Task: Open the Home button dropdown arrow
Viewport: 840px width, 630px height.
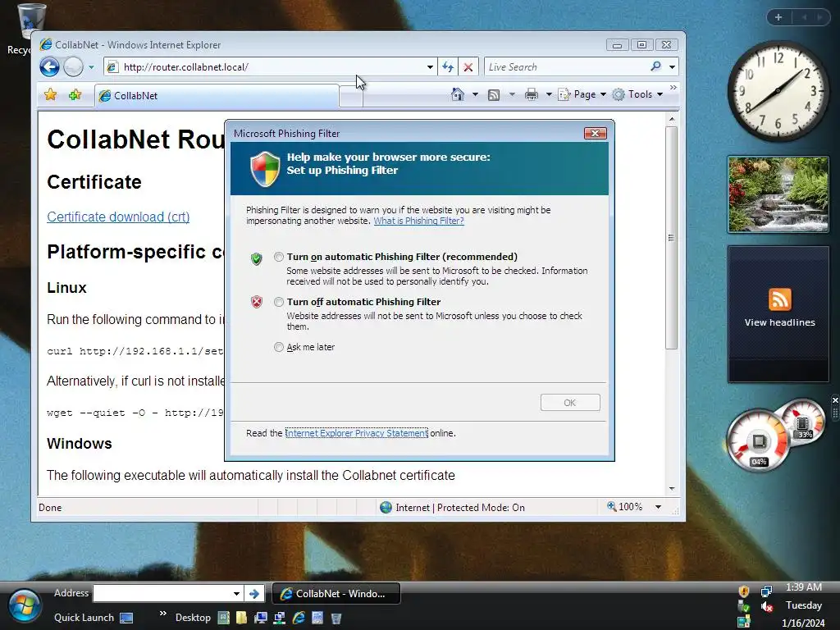Action: 475,95
